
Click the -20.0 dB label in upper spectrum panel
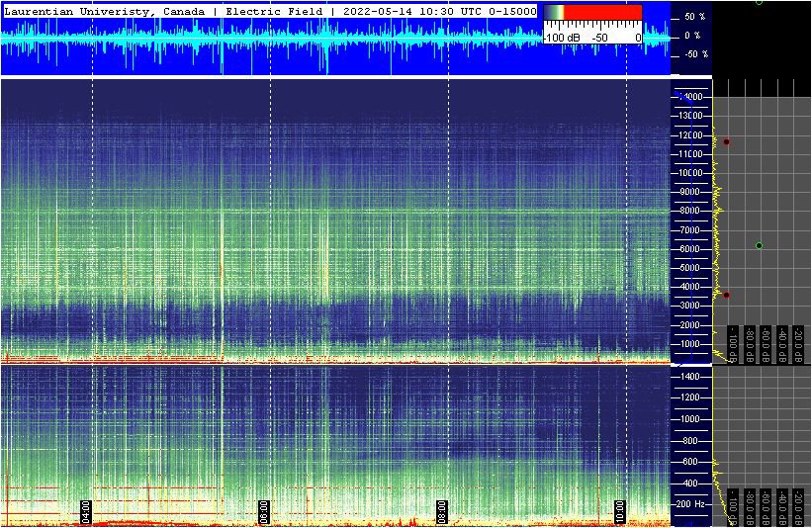[x=798, y=343]
